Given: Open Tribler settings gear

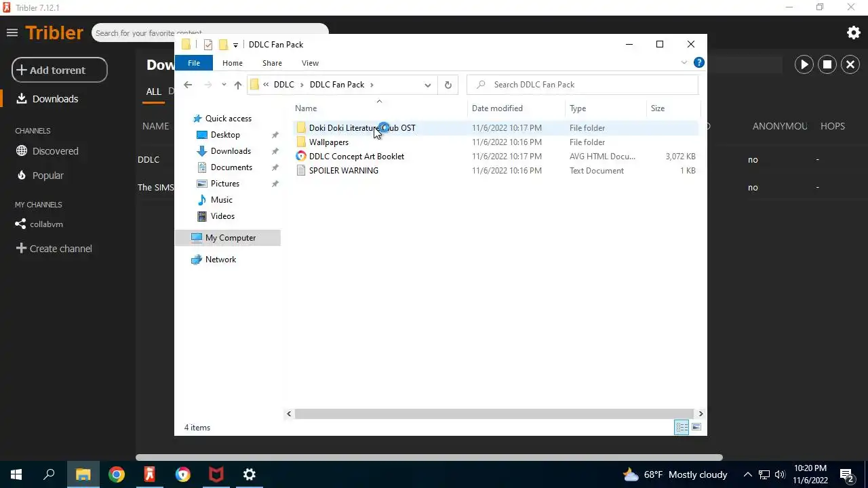Looking at the screenshot, I should (x=854, y=33).
